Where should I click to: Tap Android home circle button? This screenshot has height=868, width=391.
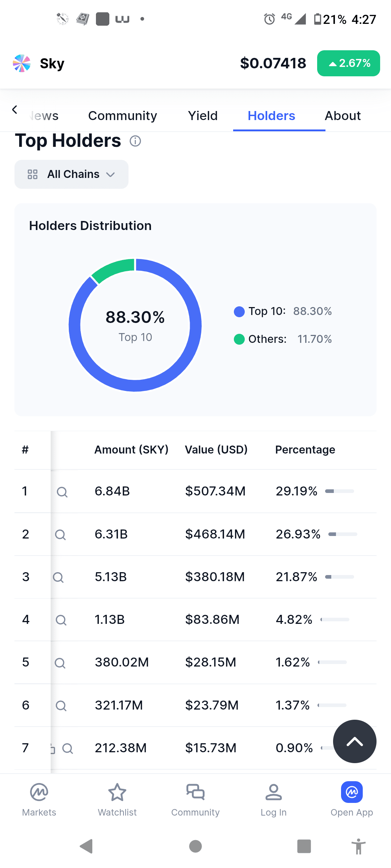coord(195,846)
